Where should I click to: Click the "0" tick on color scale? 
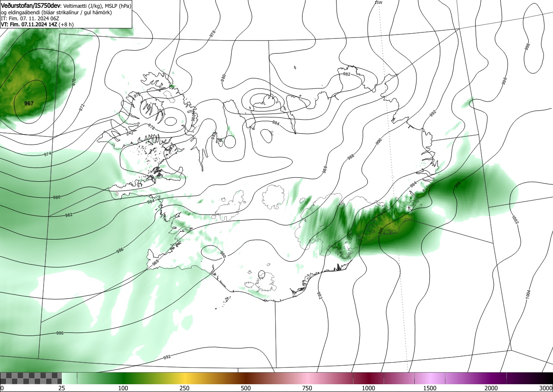point(2,389)
